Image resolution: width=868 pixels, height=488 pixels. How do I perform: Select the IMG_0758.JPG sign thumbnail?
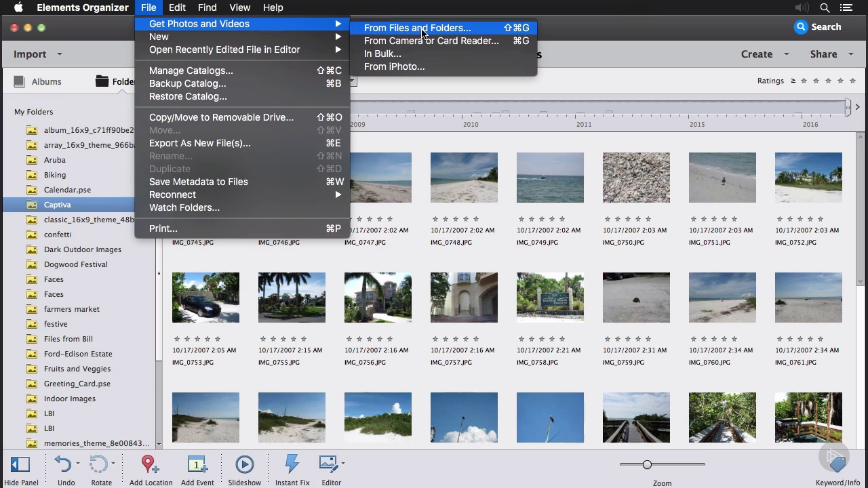click(550, 298)
